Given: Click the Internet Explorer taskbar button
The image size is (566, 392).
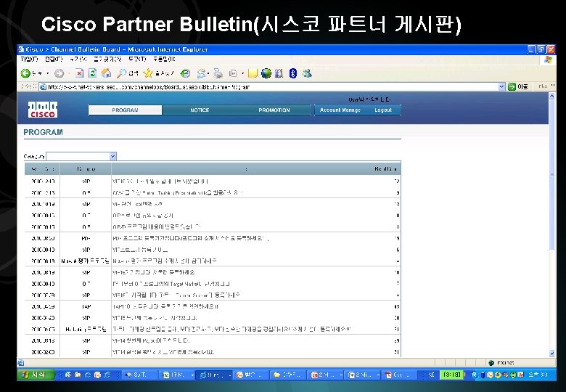Looking at the screenshot, I should 214,375.
